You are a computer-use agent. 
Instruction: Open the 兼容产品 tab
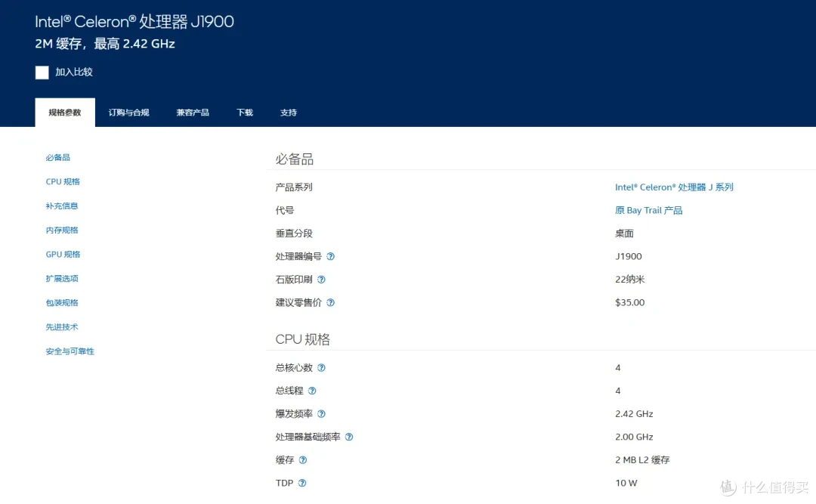point(193,113)
